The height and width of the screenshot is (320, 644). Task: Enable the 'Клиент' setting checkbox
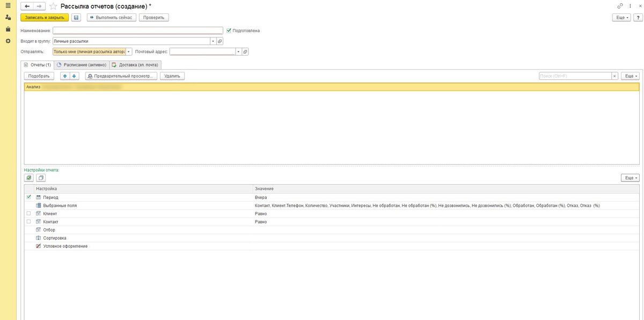pos(29,213)
